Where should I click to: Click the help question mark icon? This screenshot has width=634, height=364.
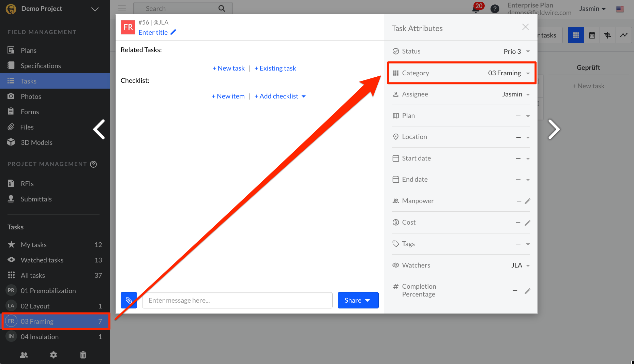click(495, 9)
